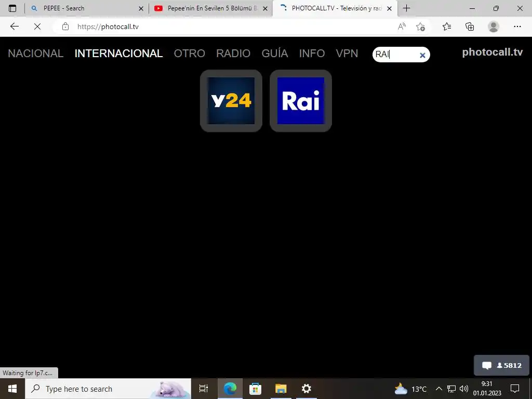This screenshot has height=399, width=532.
Task: Switch to the INTERNACIONAL section
Action: coord(118,54)
